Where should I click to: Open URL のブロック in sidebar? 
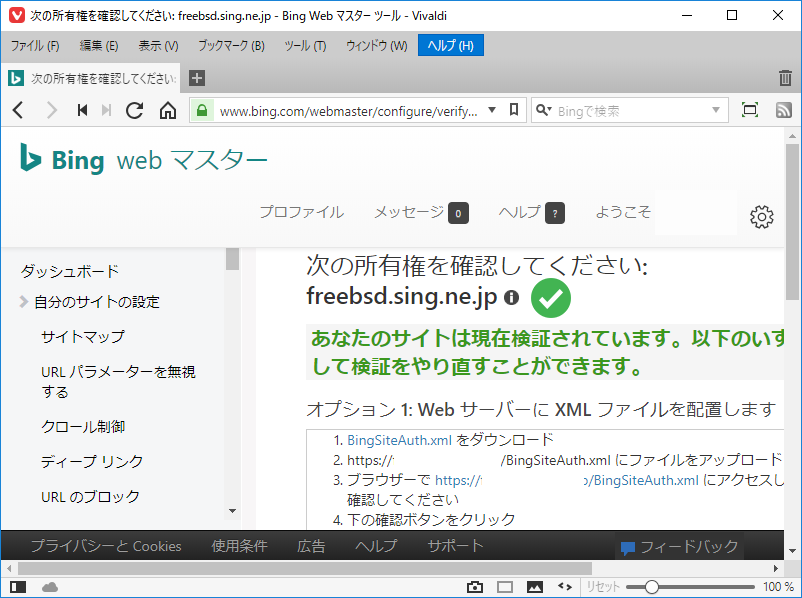(x=90, y=497)
